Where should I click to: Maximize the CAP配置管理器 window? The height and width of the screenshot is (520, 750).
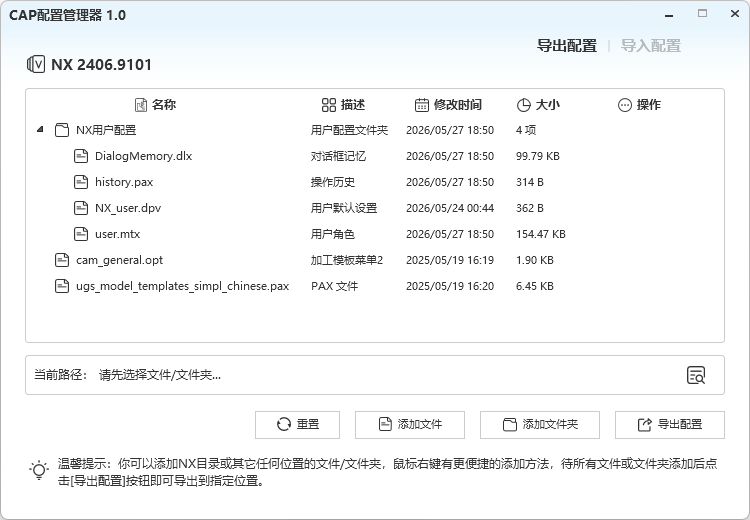pos(702,14)
